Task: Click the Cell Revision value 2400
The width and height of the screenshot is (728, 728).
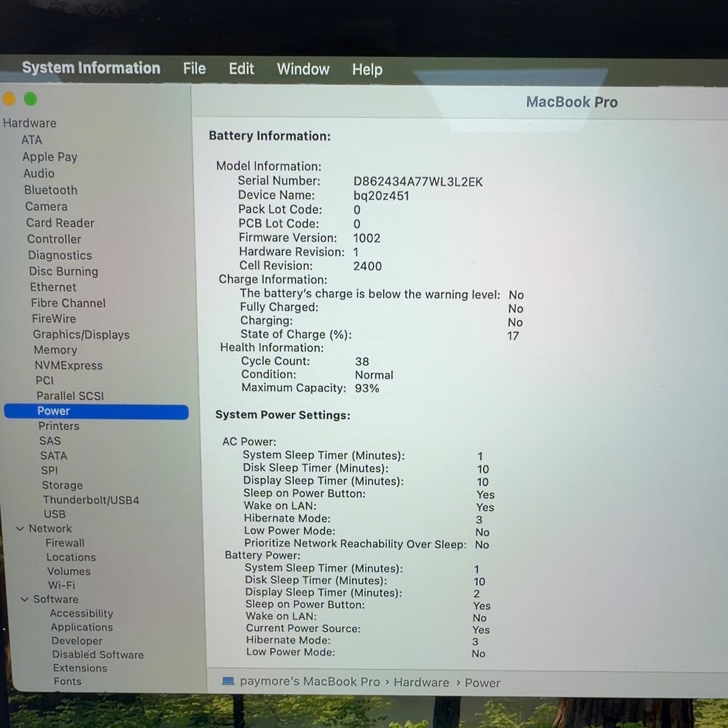Action: 367,266
